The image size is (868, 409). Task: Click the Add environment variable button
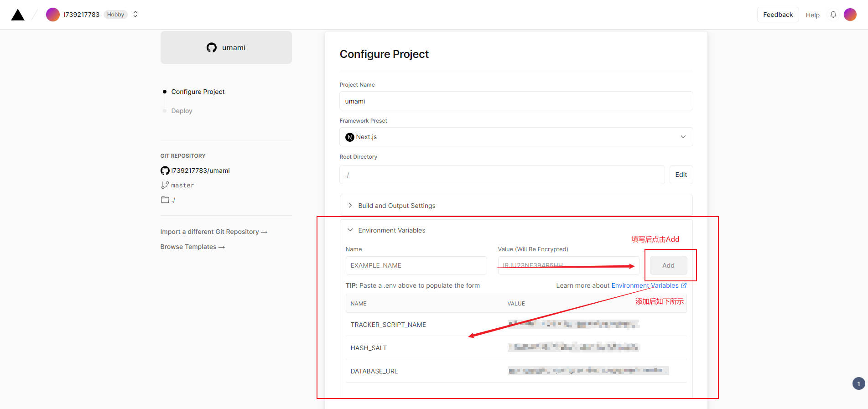coord(669,265)
